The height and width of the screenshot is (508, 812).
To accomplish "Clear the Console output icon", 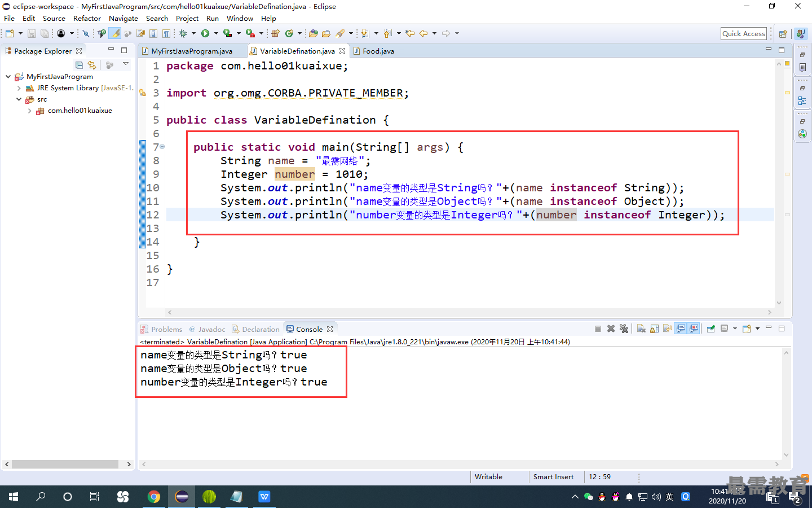I will click(641, 329).
